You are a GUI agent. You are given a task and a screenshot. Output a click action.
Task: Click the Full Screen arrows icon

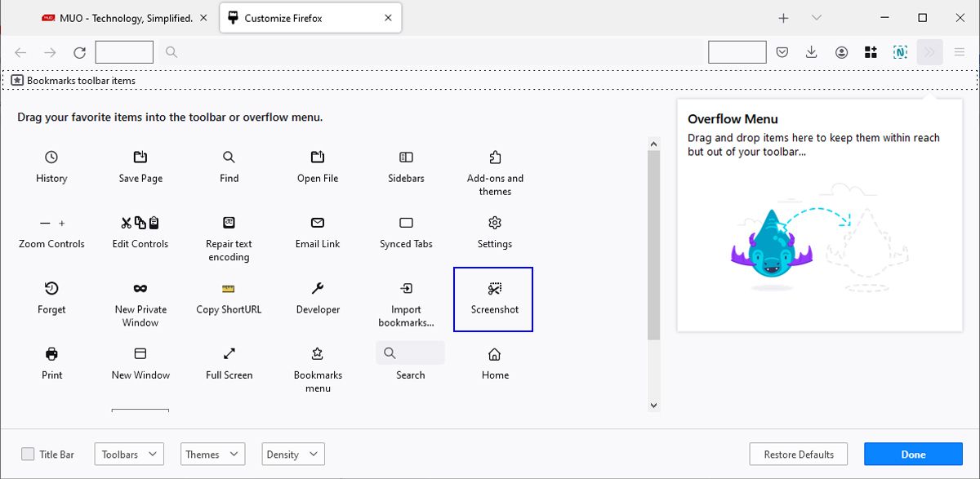[229, 354]
